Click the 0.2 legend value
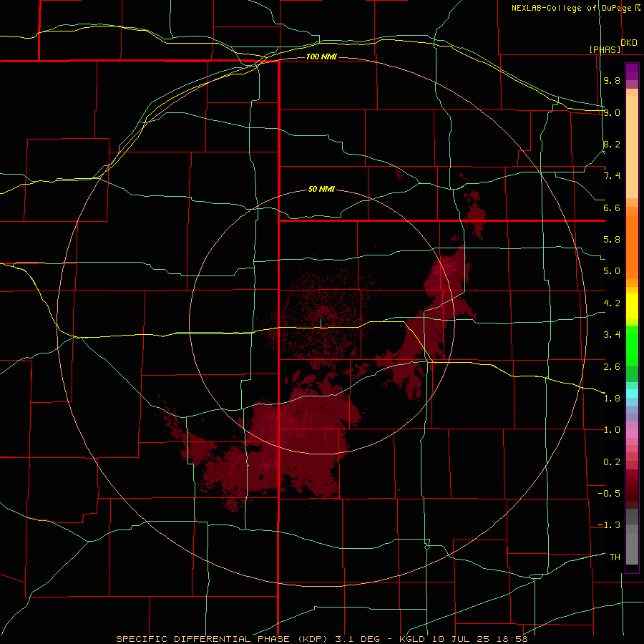The image size is (644, 644). [x=612, y=462]
